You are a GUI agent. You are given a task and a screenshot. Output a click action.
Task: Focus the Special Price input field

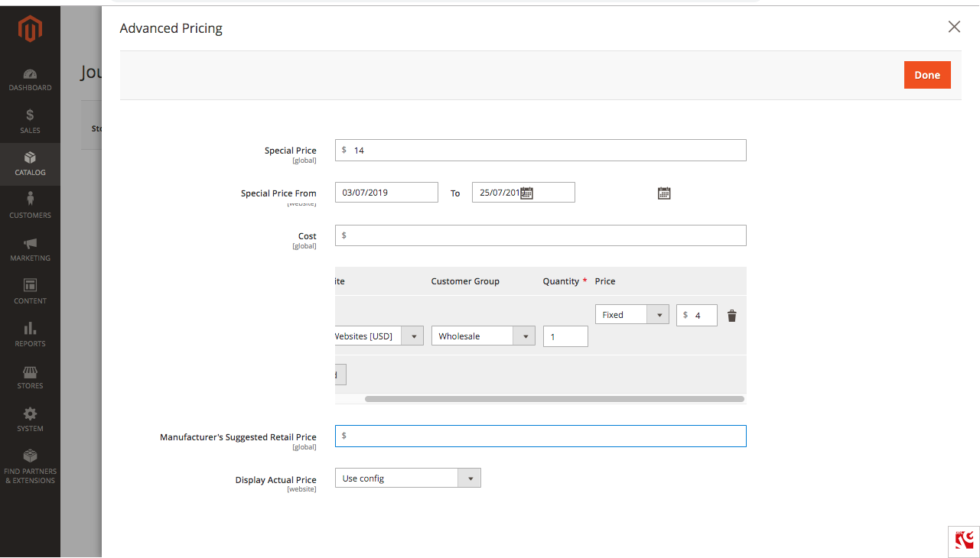540,151
